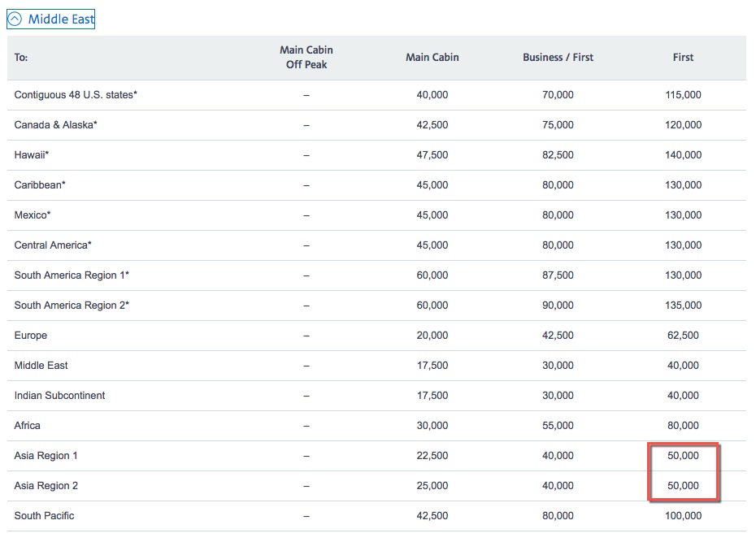Image resolution: width=756 pixels, height=542 pixels.
Task: Click the Caribbean 45,000 Main Cabin value
Action: point(432,185)
